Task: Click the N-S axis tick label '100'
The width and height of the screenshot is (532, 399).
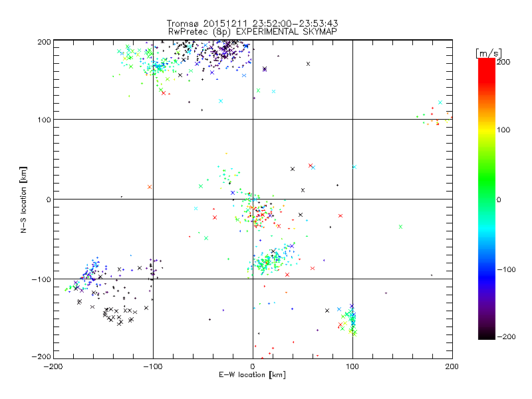Action: click(x=45, y=120)
